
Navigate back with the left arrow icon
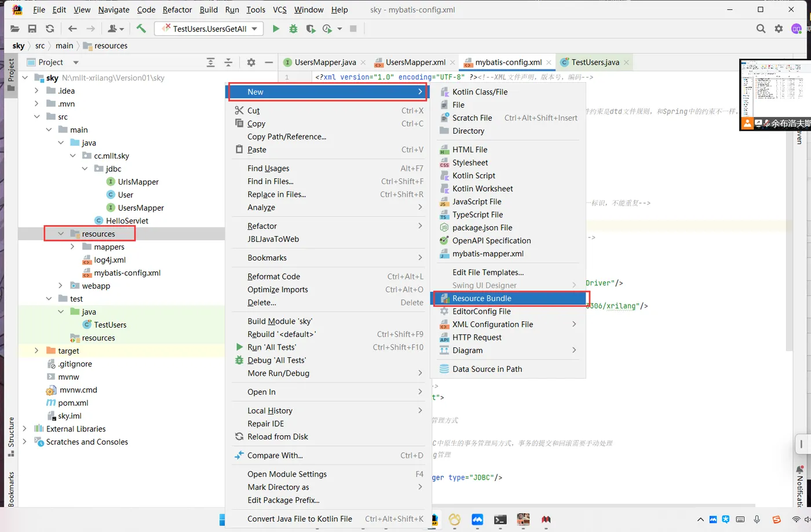pos(72,28)
